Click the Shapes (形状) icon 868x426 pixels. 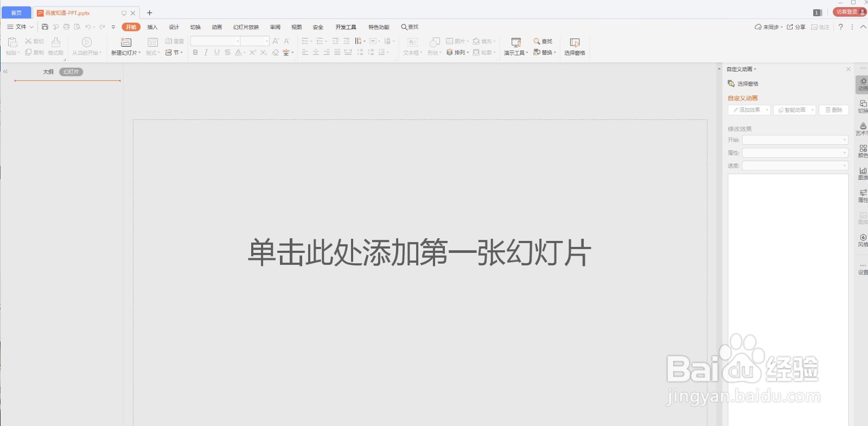coord(435,42)
